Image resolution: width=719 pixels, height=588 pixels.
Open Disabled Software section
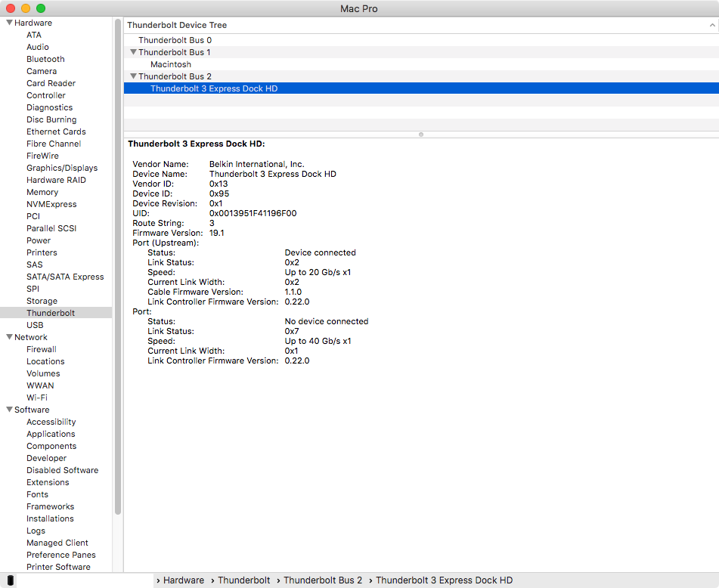point(62,470)
